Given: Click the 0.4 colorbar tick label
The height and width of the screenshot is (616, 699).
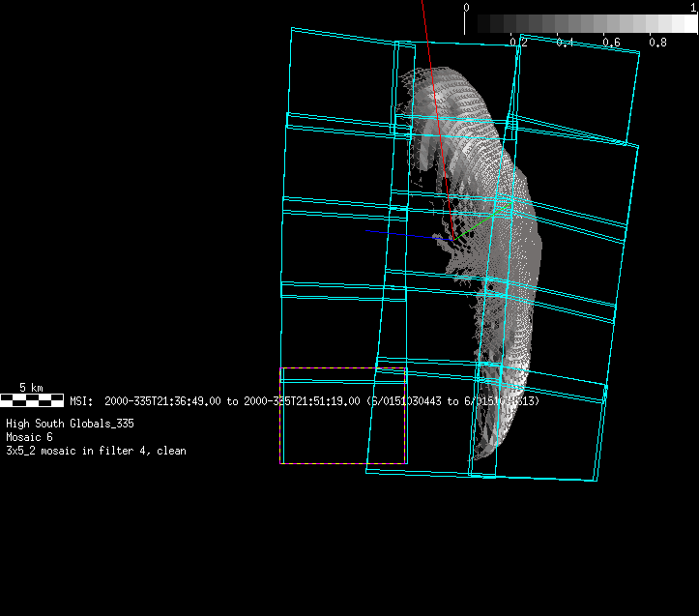Looking at the screenshot, I should coord(565,43).
